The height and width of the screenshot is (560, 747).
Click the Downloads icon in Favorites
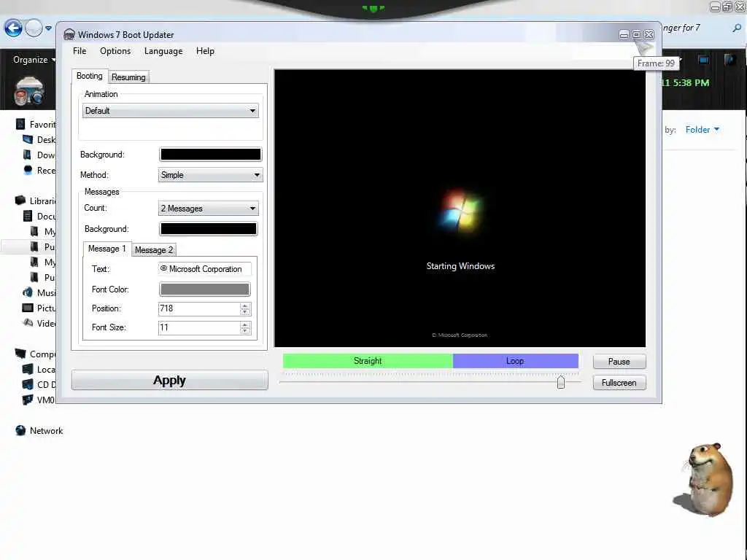pos(28,155)
